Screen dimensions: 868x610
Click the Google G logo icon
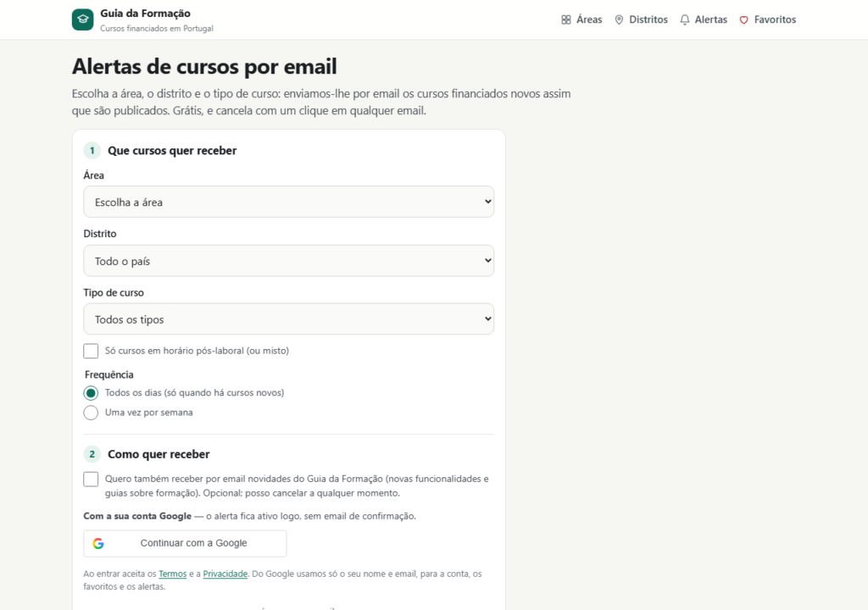98,544
